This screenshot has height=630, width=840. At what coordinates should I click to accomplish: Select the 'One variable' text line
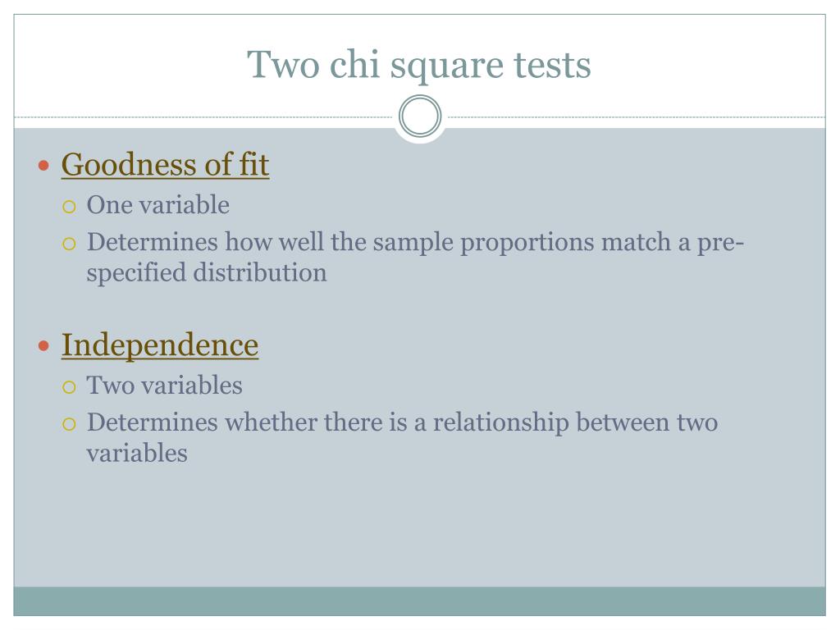coord(158,205)
